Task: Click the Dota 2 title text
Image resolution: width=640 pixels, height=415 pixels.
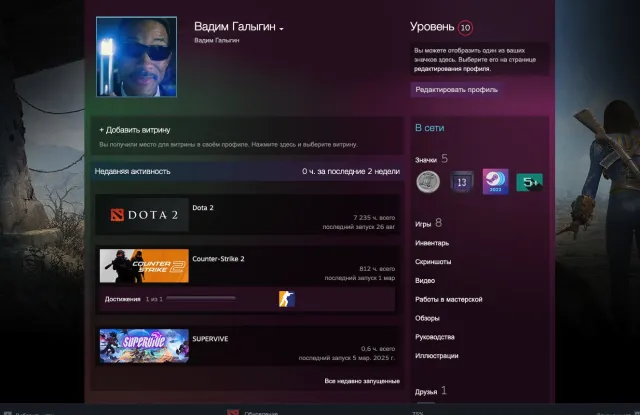Action: coord(203,208)
